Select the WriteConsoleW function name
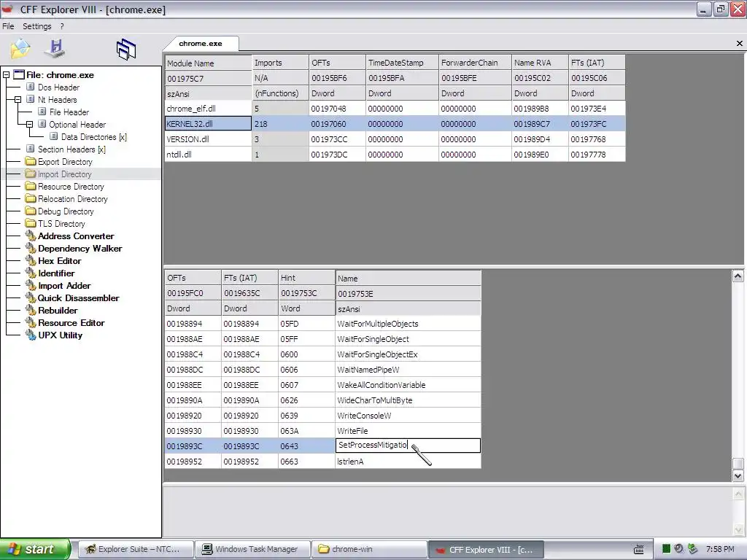This screenshot has height=560, width=747. pyautogui.click(x=364, y=415)
